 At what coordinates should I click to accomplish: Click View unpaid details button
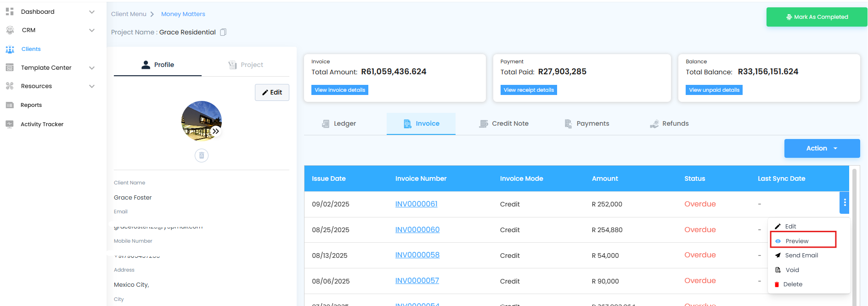pos(714,90)
